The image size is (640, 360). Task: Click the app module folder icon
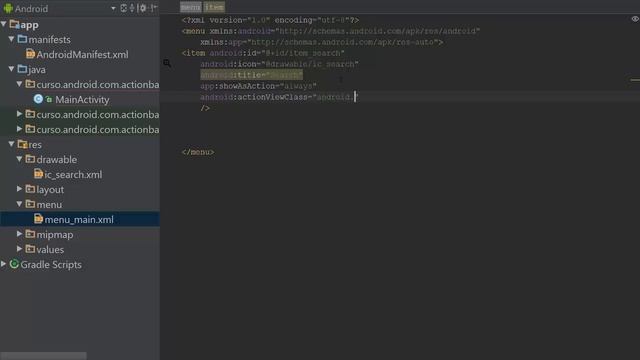tap(14, 24)
